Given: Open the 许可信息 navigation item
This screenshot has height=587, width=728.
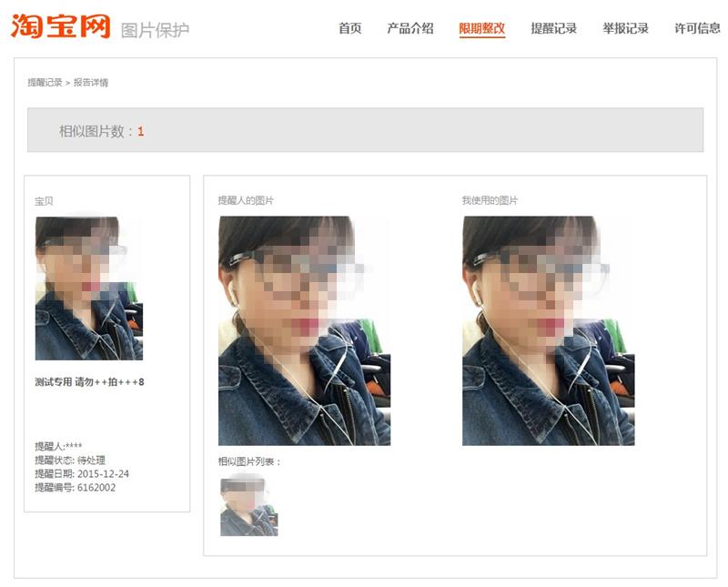Looking at the screenshot, I should tap(697, 28).
